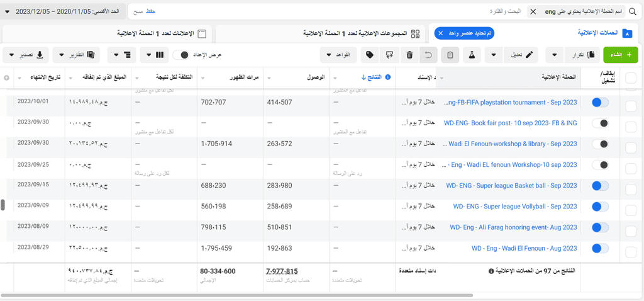This screenshot has height=301, width=644.
Task: Click the horizontal scrollbar at the bottom
Action: tap(237, 295)
